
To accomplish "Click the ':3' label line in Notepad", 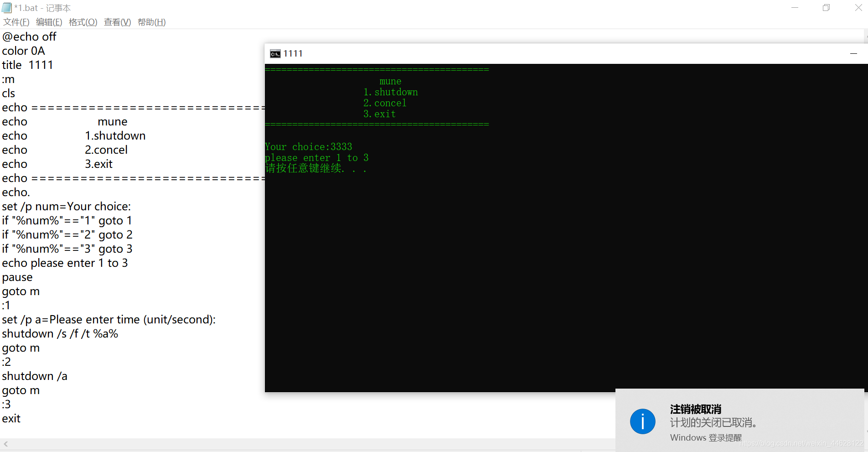I will point(6,404).
